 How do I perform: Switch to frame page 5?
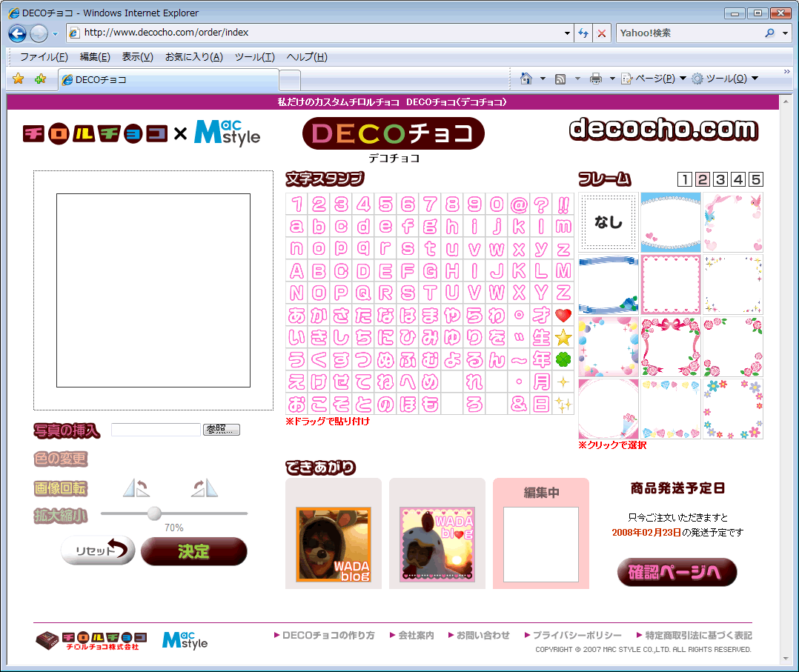[755, 179]
